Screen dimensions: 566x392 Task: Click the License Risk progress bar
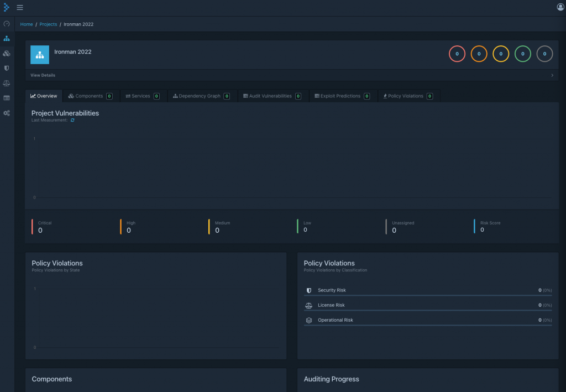428,310
